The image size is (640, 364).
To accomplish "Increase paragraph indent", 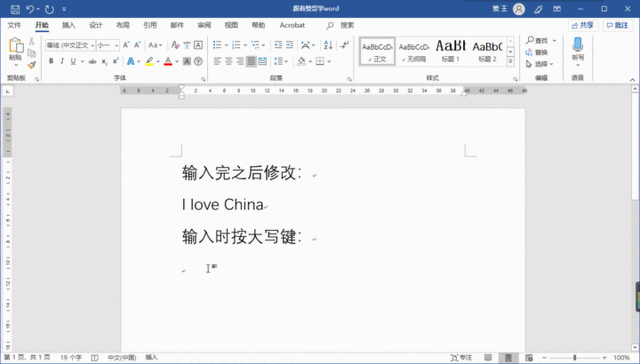I will pos(289,45).
